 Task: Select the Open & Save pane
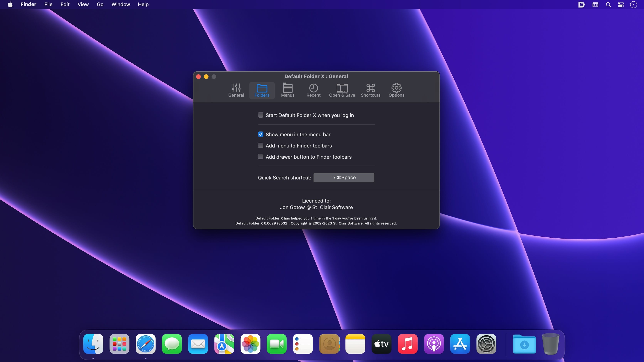coord(342,90)
